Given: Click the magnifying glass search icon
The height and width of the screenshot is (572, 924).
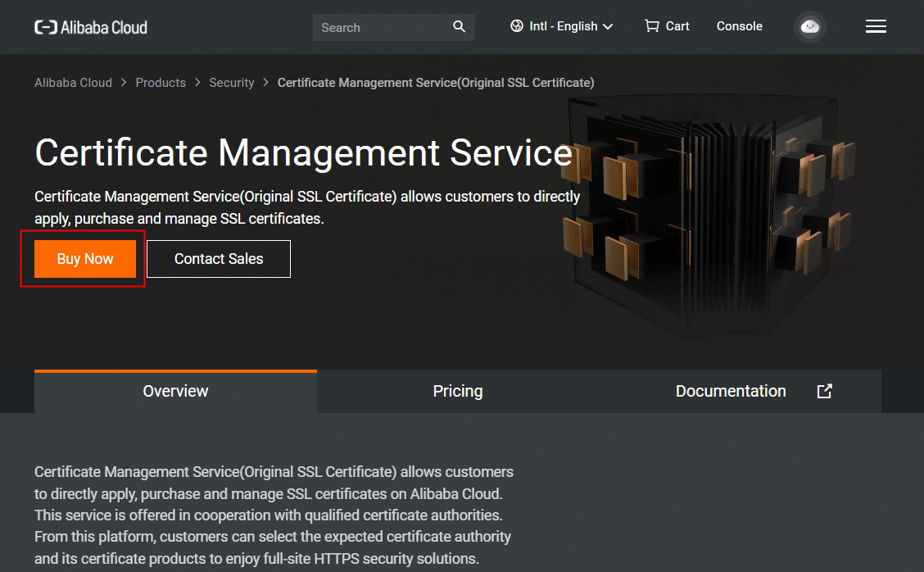Looking at the screenshot, I should coord(459,27).
